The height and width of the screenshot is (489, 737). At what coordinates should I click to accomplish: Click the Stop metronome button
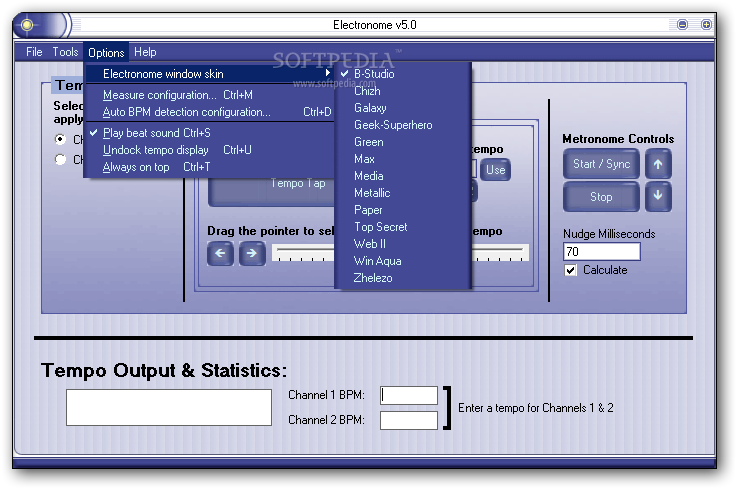pyautogui.click(x=602, y=197)
